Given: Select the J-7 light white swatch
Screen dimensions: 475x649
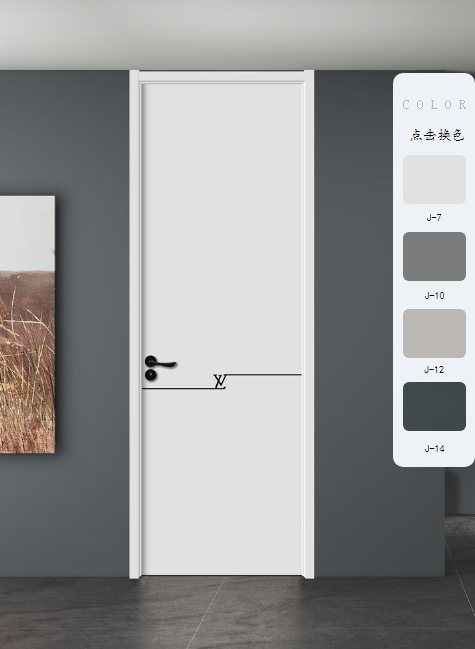Looking at the screenshot, I should tap(434, 179).
